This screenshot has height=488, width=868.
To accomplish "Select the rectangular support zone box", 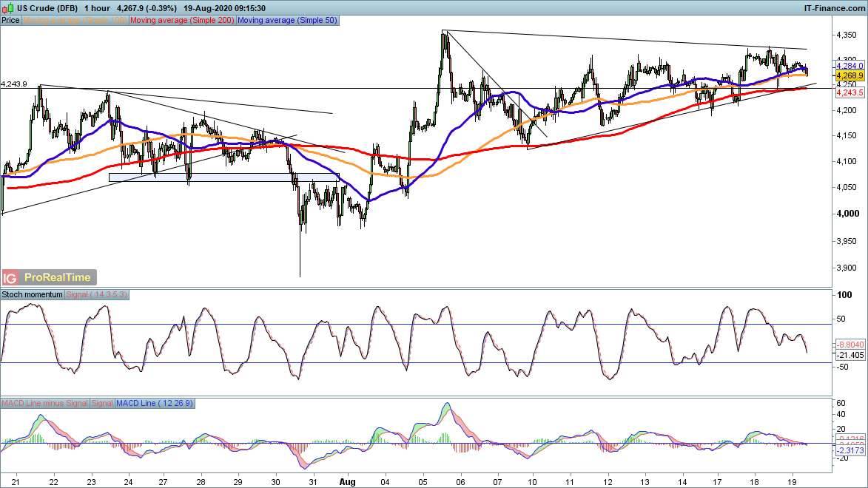I will [223, 177].
